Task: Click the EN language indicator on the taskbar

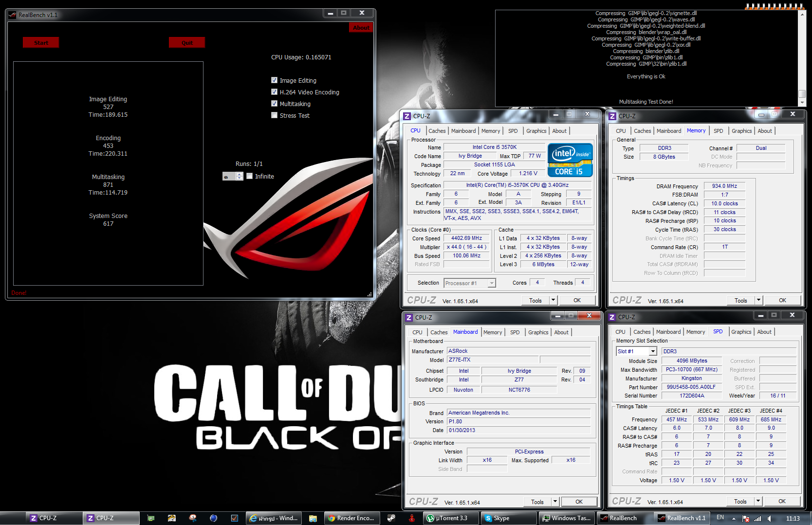Action: coord(720,518)
